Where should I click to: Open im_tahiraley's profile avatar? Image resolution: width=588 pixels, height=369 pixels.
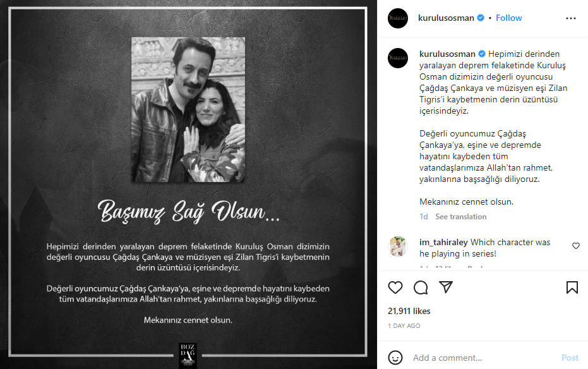coord(398,246)
